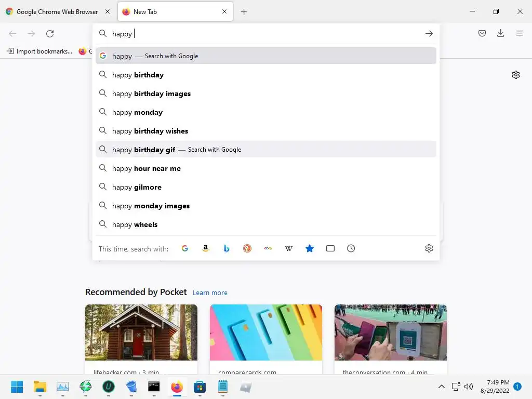Search history using the clock icon
Viewport: 532px width, 399px height.
[351, 248]
